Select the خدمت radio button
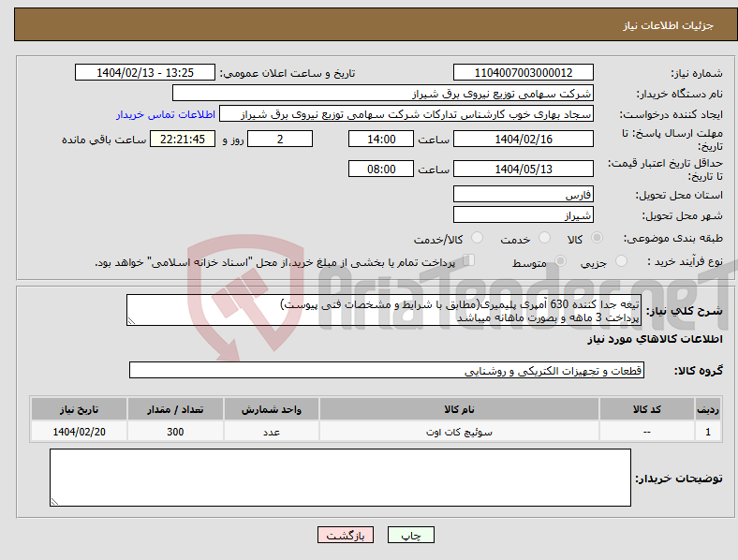The image size is (738, 560). 544,238
